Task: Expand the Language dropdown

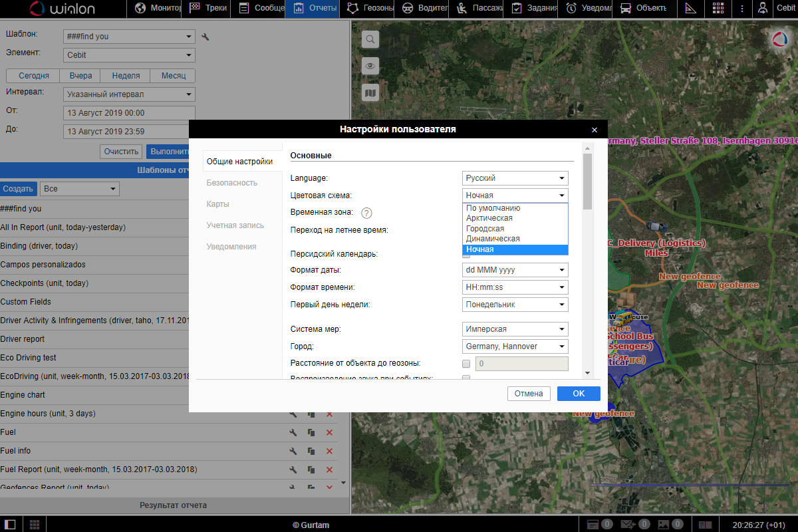Action: (x=515, y=178)
